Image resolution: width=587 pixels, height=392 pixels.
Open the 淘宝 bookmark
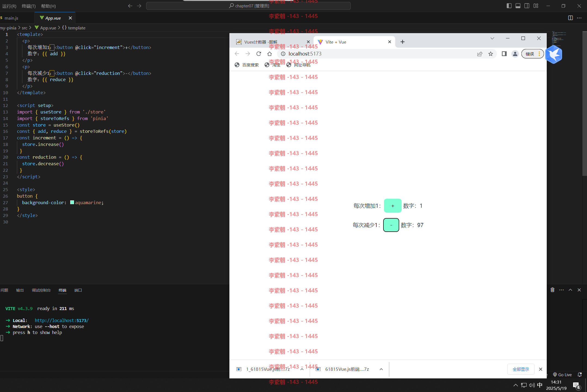coord(272,65)
